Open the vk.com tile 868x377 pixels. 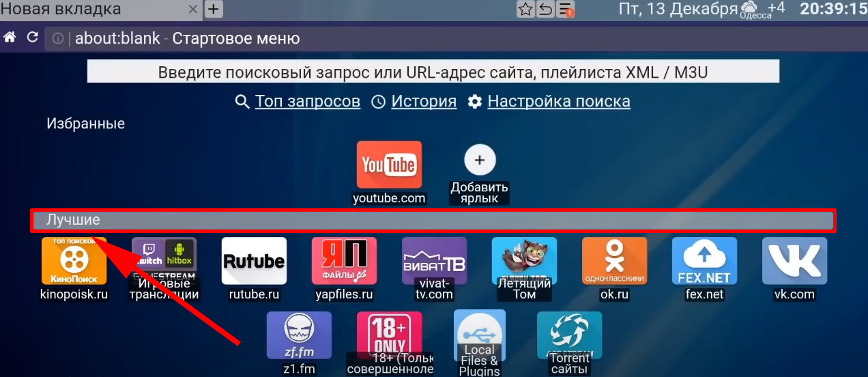pyautogui.click(x=794, y=261)
